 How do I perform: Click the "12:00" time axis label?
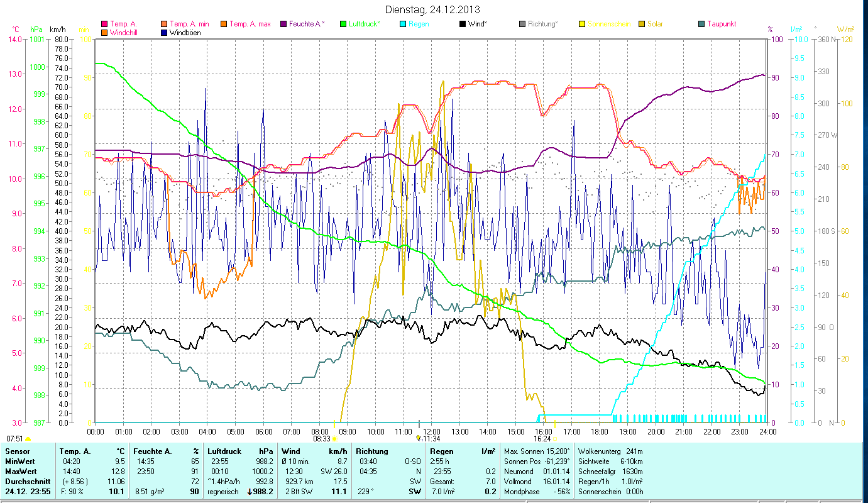tap(432, 431)
